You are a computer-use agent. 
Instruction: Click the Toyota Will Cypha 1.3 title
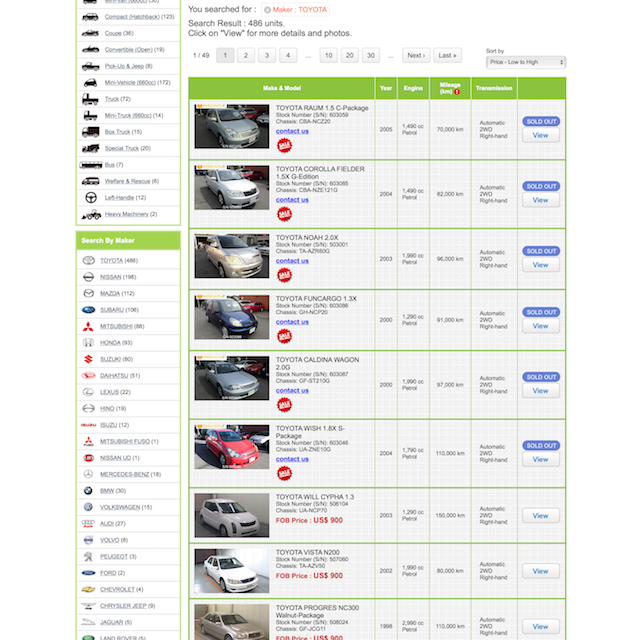315,497
